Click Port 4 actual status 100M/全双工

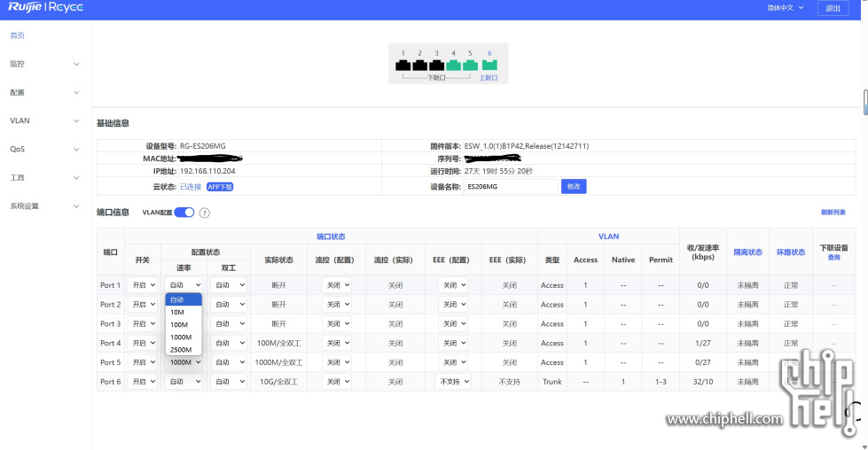click(x=279, y=343)
